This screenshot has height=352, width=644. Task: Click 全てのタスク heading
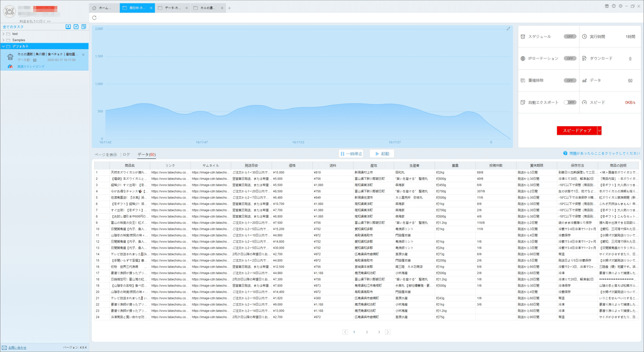(13, 26)
